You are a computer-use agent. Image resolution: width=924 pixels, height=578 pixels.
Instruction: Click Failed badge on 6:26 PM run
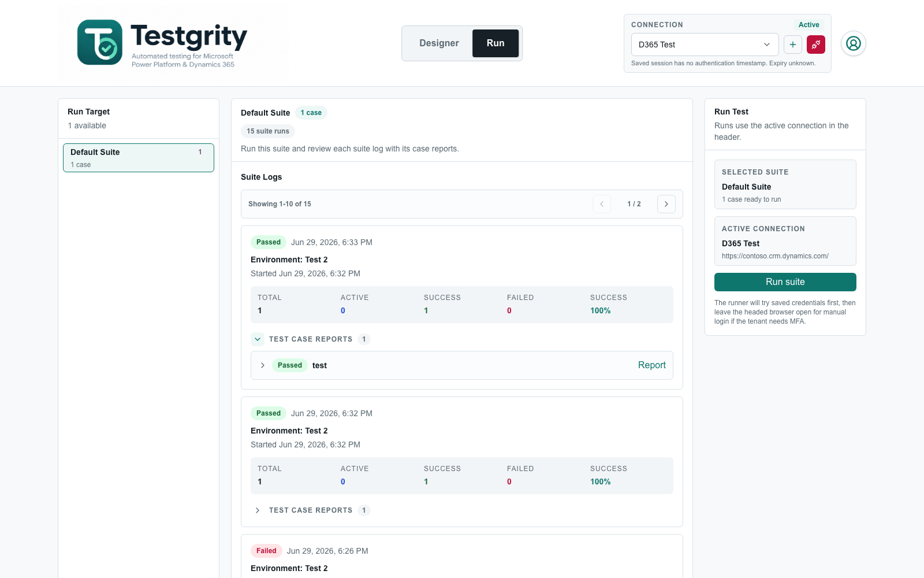point(266,551)
